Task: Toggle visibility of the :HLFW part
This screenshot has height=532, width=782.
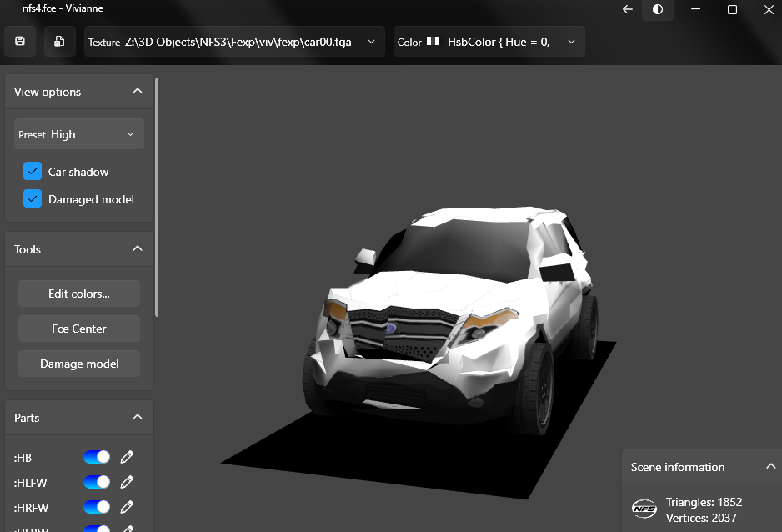Action: (x=97, y=482)
